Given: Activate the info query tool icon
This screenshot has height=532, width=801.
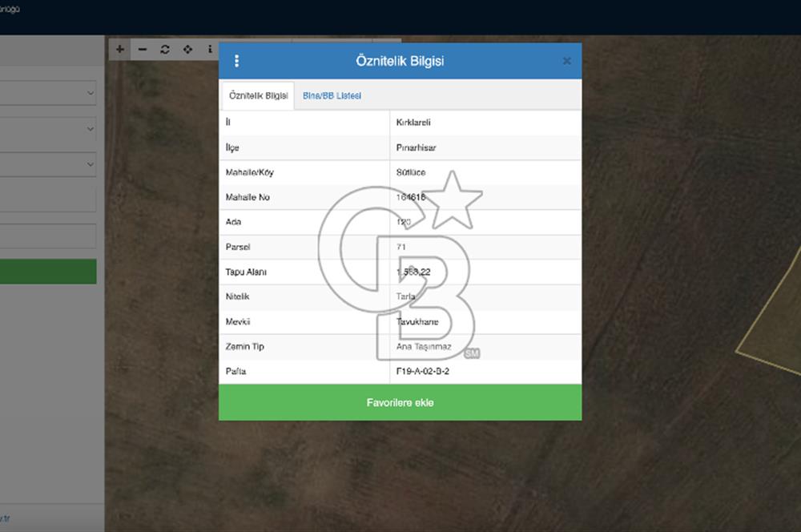Looking at the screenshot, I should (210, 49).
